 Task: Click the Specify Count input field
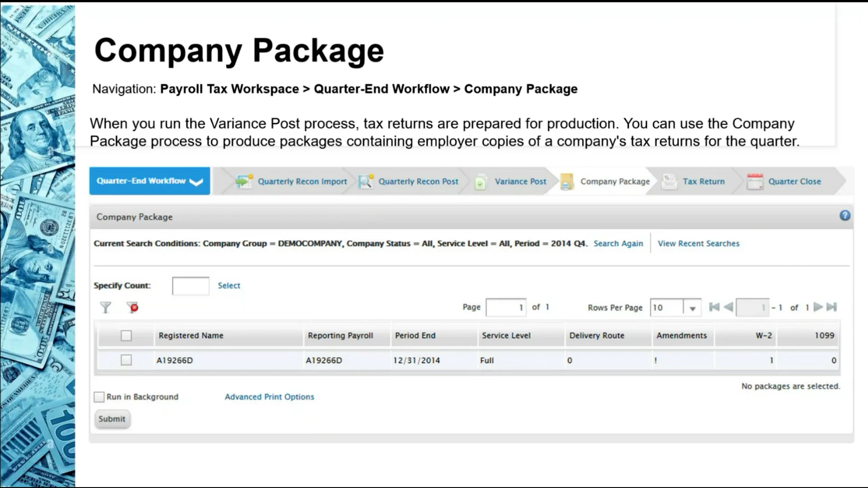click(190, 286)
